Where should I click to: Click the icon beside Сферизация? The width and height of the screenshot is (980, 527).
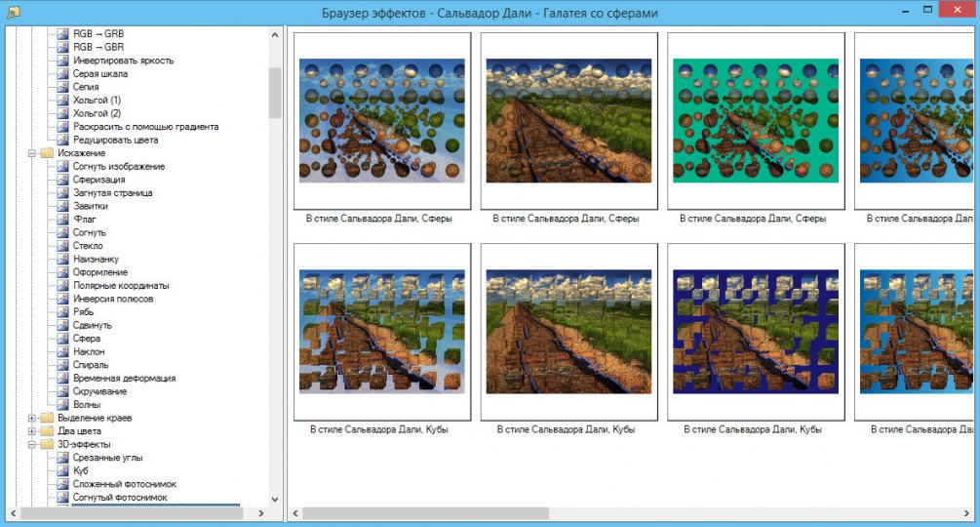pyautogui.click(x=62, y=180)
